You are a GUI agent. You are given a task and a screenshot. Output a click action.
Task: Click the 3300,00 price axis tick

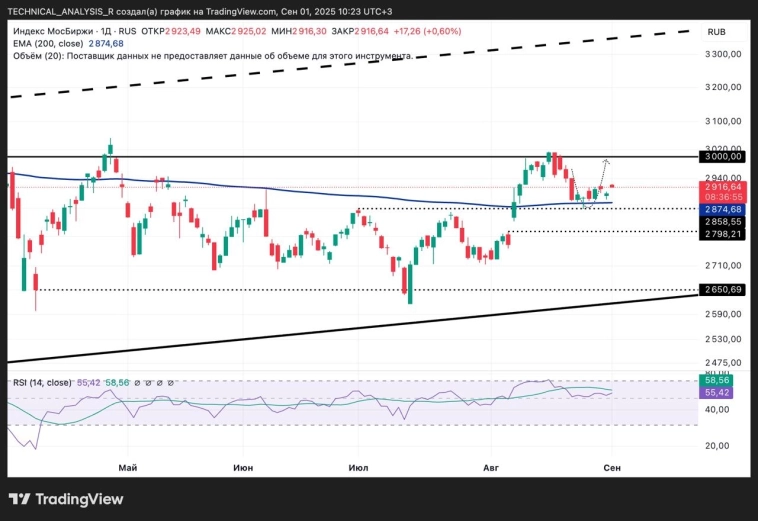pos(723,54)
